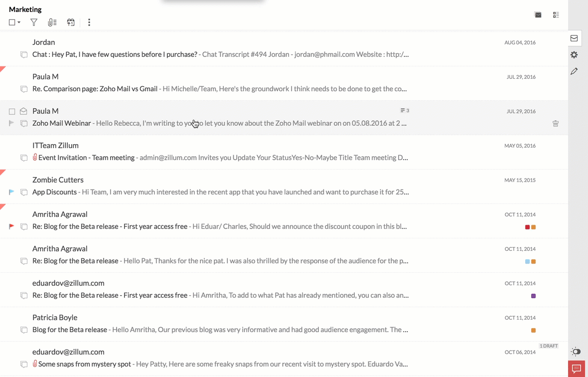Open the select-all checkbox dropdown arrow

click(19, 22)
